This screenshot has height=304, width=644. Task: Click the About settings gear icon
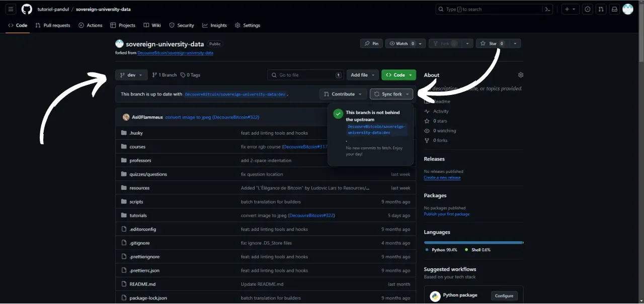520,75
